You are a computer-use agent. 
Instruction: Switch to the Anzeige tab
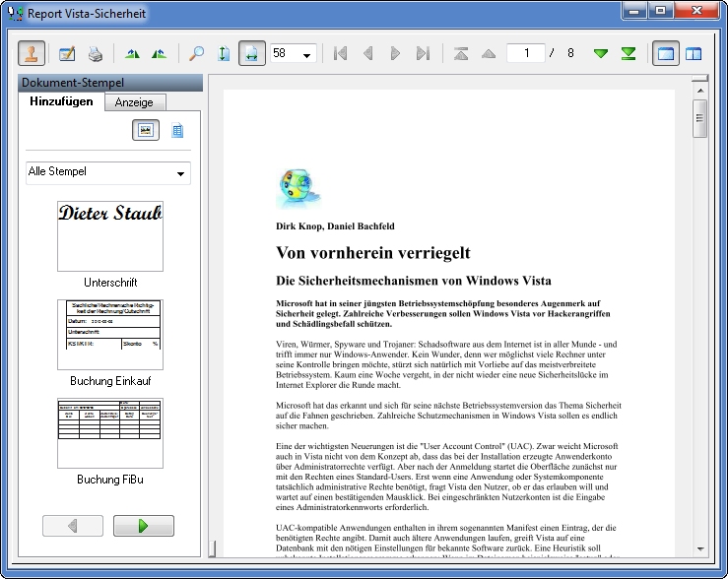(x=134, y=102)
